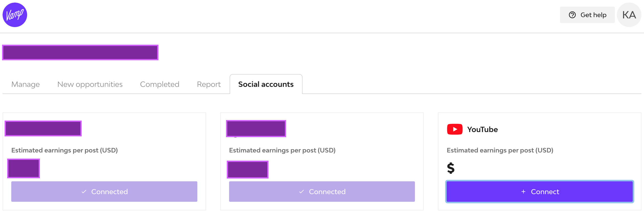Click the Vamp logo

pos(15,15)
